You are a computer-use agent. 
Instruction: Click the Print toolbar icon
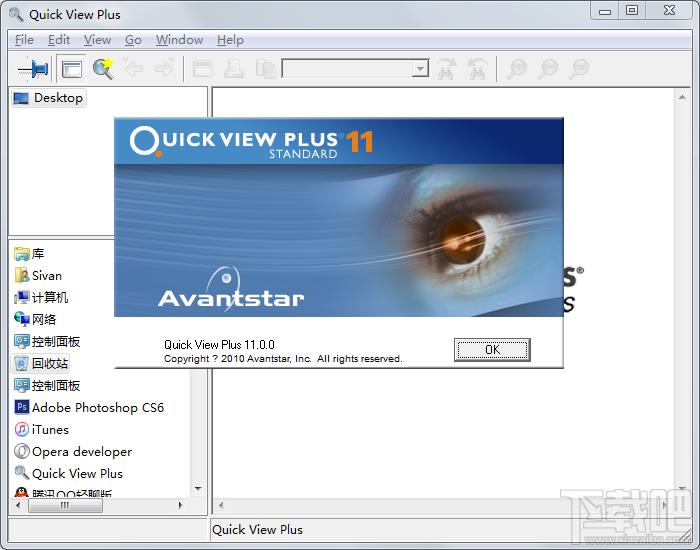coord(234,69)
